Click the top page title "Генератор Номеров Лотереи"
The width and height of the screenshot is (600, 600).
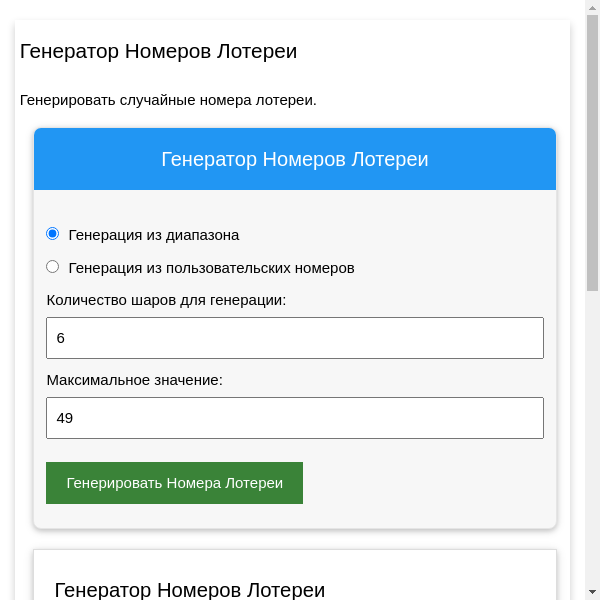pos(158,51)
